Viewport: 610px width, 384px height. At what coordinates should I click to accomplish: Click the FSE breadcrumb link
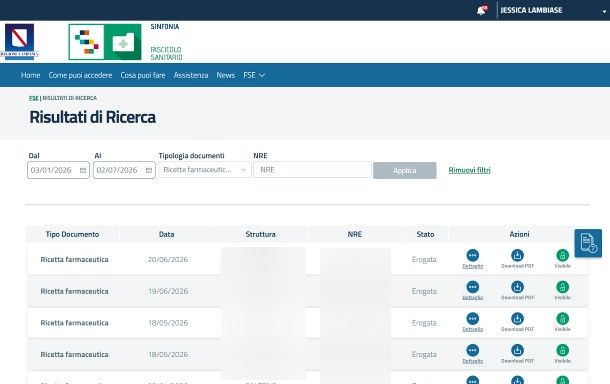tap(34, 98)
